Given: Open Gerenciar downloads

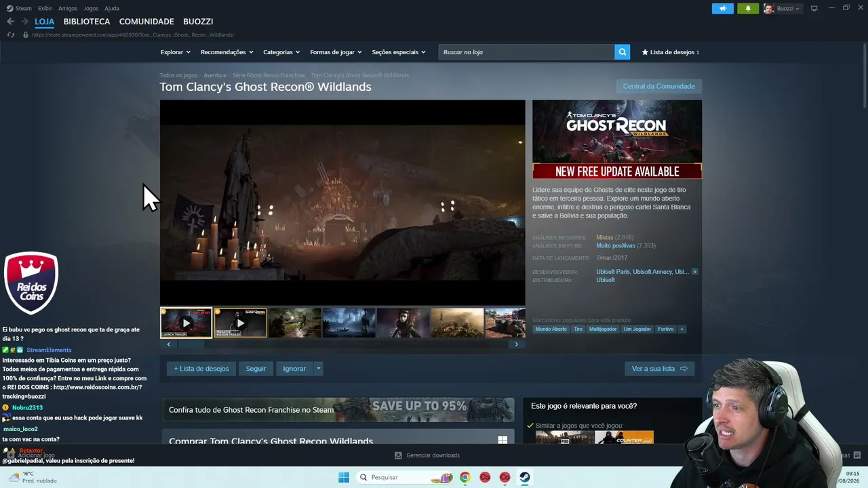Looking at the screenshot, I should point(427,455).
